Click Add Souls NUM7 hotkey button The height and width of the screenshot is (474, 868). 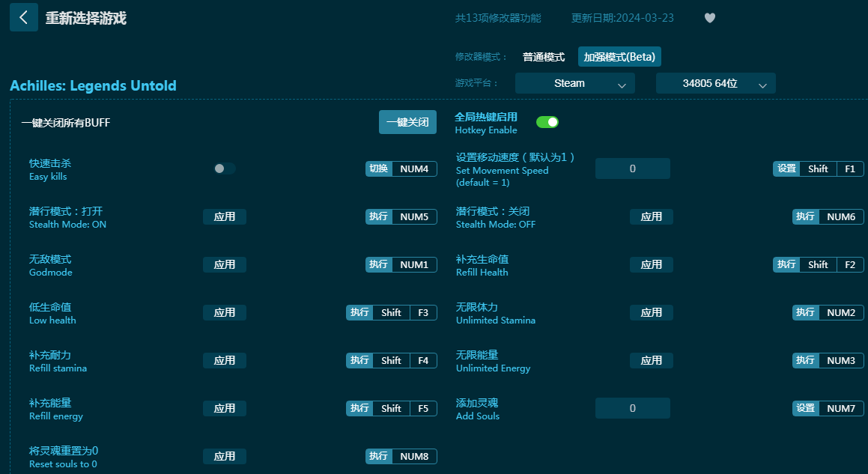[x=828, y=408]
